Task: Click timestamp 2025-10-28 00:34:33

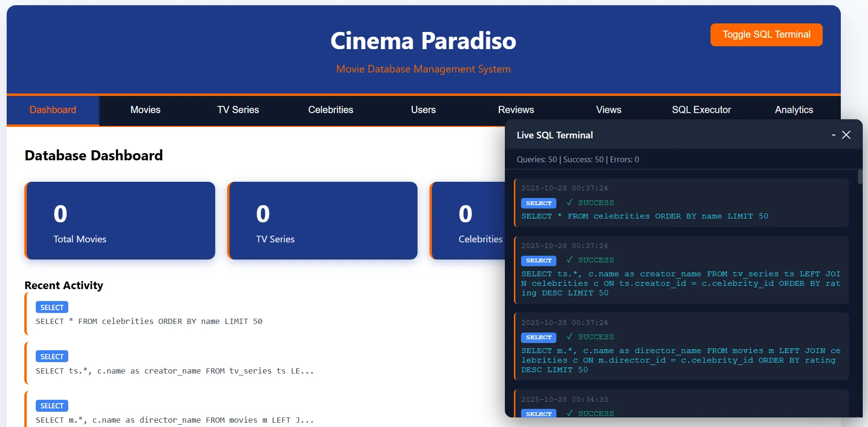Action: click(565, 399)
